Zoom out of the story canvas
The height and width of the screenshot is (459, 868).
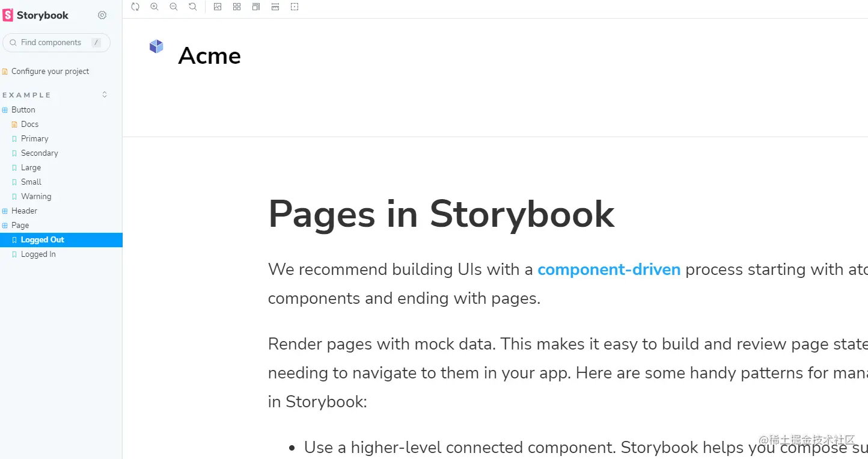point(174,7)
